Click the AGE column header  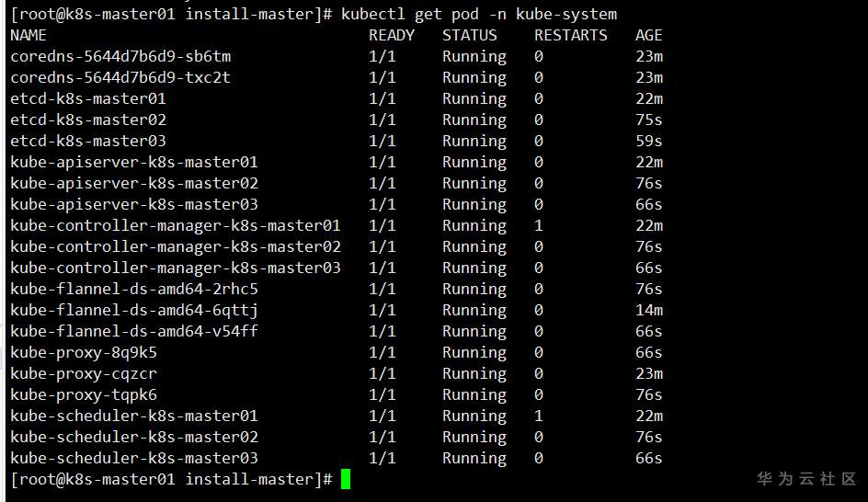pyautogui.click(x=649, y=35)
